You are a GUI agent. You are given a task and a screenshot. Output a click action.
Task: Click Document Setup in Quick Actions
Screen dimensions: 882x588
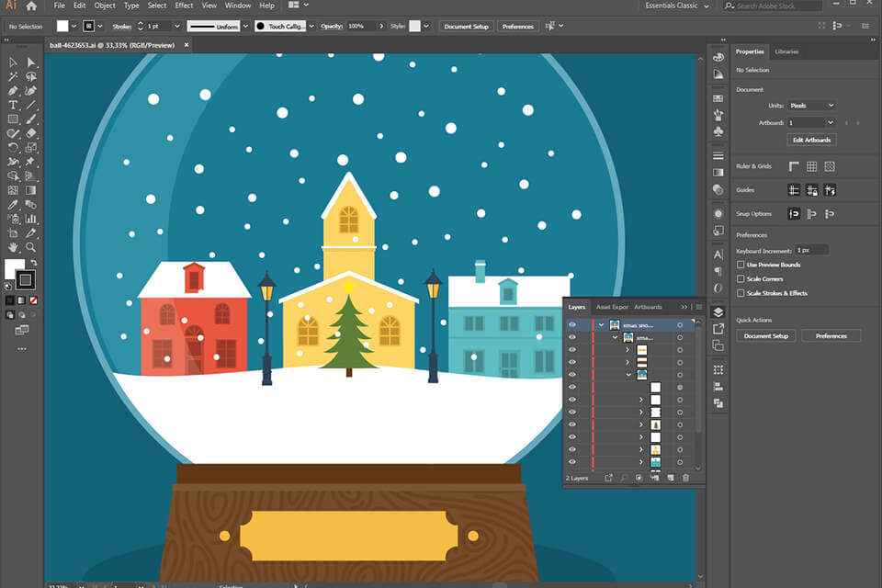(x=765, y=336)
